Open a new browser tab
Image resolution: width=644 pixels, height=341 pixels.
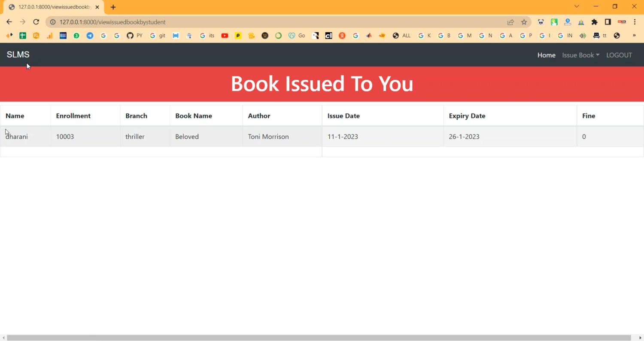[x=113, y=7]
